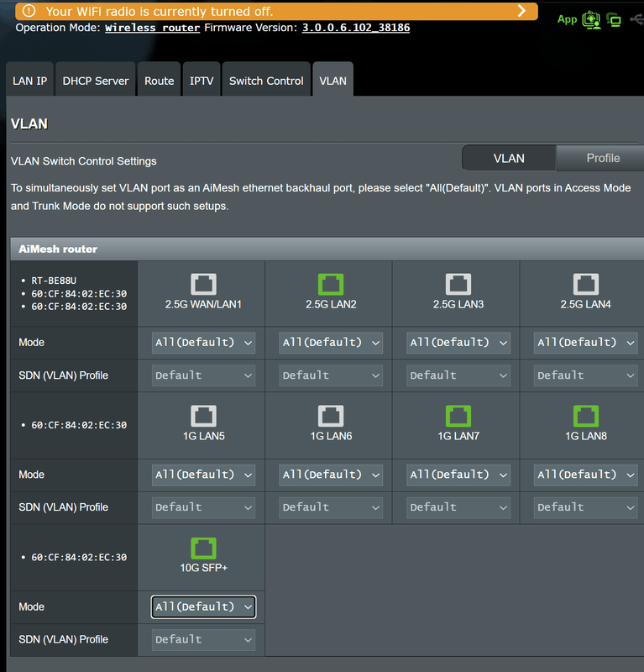Open the IPTV tab
This screenshot has height=672, width=644.
202,81
